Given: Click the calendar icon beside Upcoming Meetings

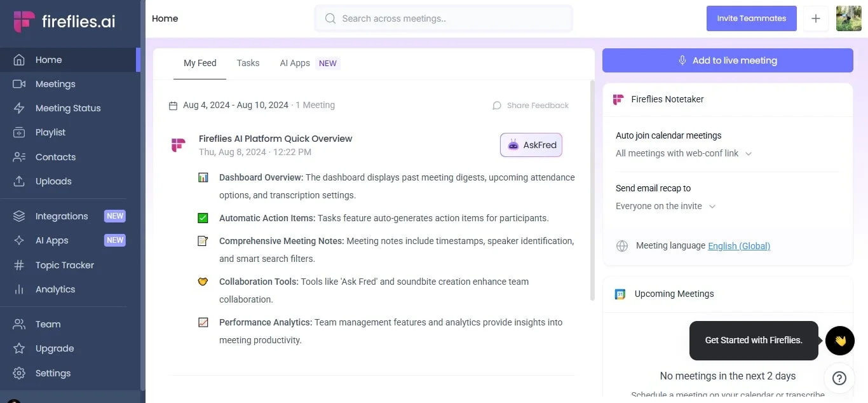Looking at the screenshot, I should (x=620, y=294).
